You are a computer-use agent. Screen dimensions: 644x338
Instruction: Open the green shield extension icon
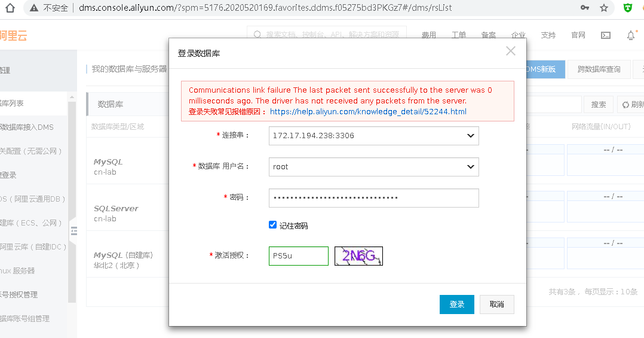tap(627, 8)
